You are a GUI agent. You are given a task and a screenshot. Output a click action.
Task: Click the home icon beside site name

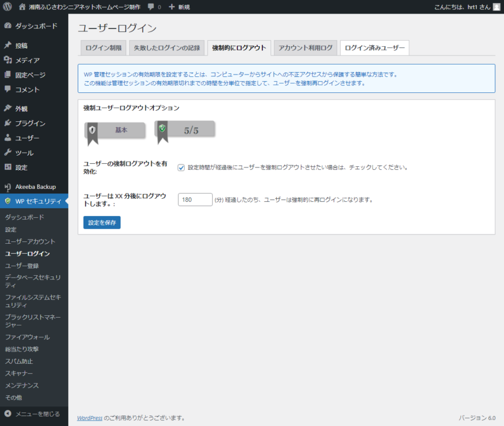click(x=22, y=7)
